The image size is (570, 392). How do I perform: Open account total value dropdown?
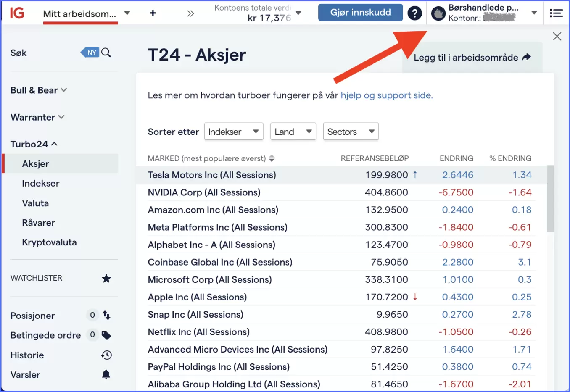[298, 13]
